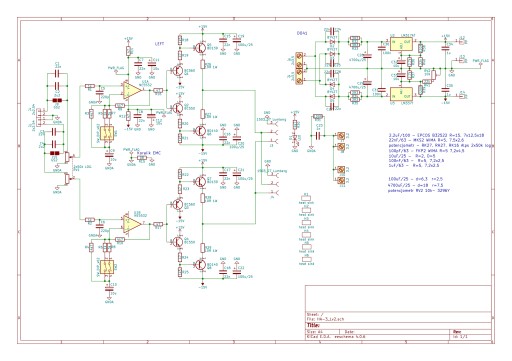This screenshot has width=512, height=361.
Task: Select the LED symbol under the +15V resistor
Action: (x=295, y=139)
